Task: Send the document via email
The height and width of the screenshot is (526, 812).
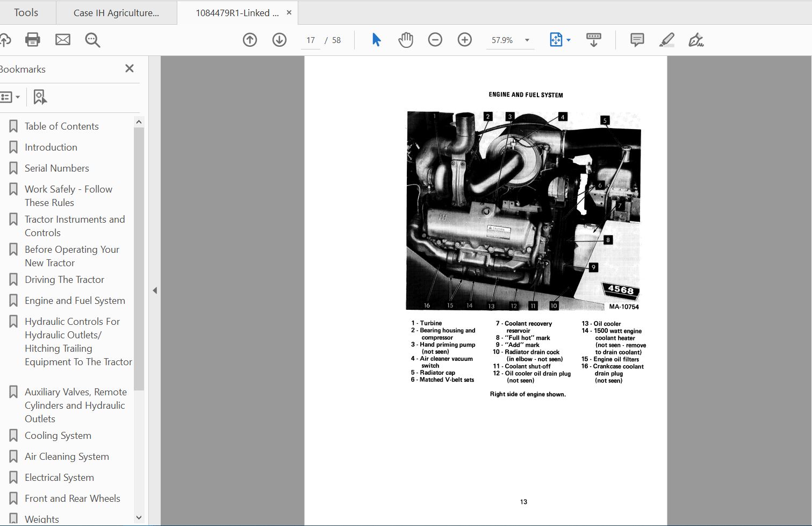Action: point(63,39)
